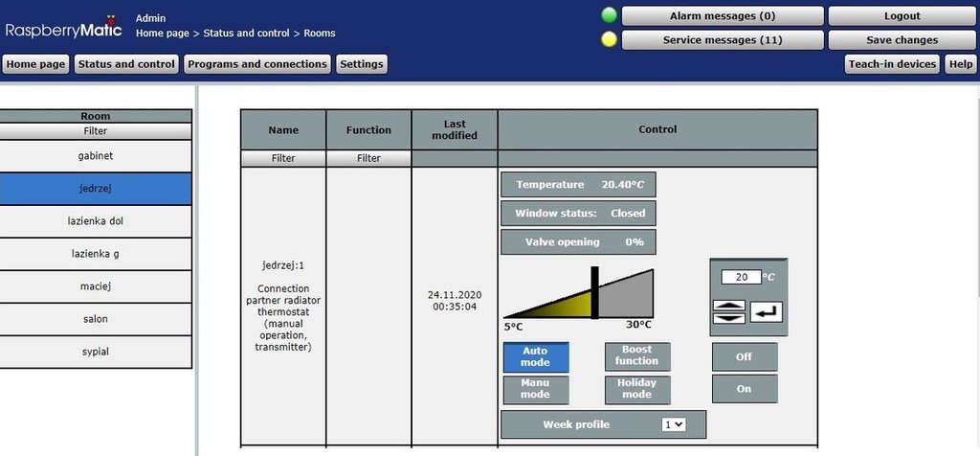This screenshot has width=980, height=456.
Task: Click Filter under Name column
Action: coord(283,158)
